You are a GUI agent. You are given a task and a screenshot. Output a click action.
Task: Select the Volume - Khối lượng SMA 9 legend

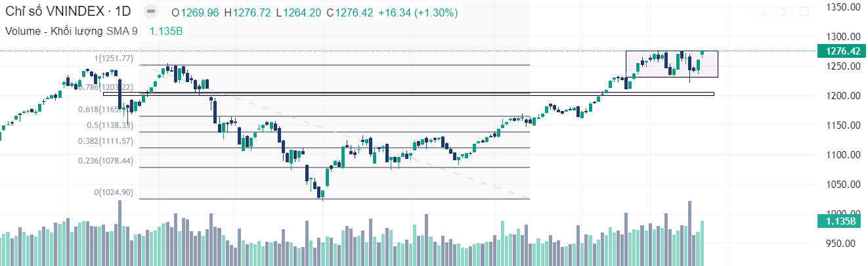(72, 30)
